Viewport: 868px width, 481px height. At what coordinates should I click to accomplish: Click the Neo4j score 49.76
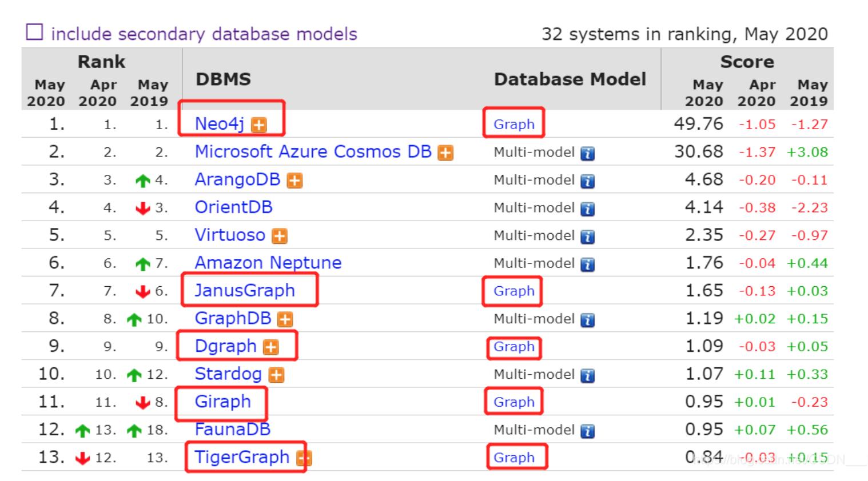(x=698, y=123)
